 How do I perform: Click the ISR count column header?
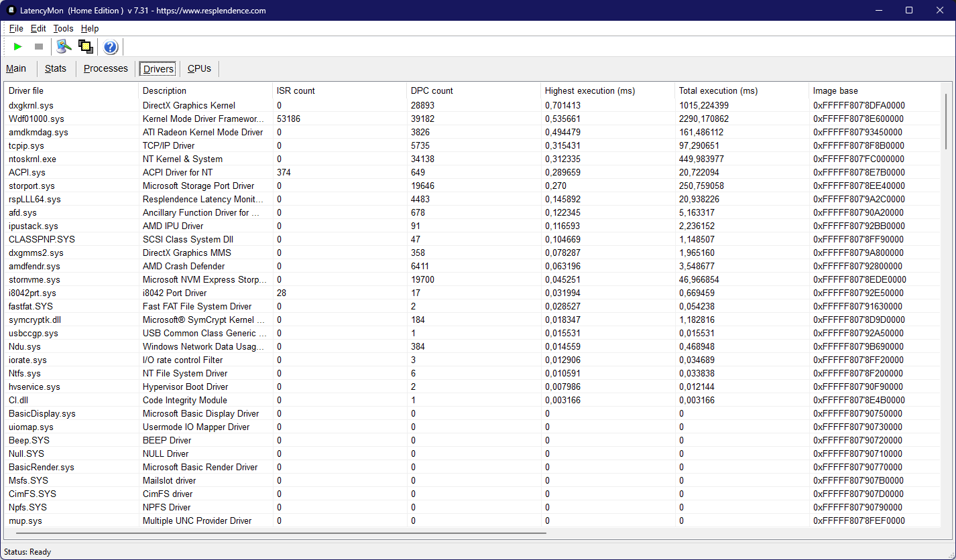click(296, 90)
